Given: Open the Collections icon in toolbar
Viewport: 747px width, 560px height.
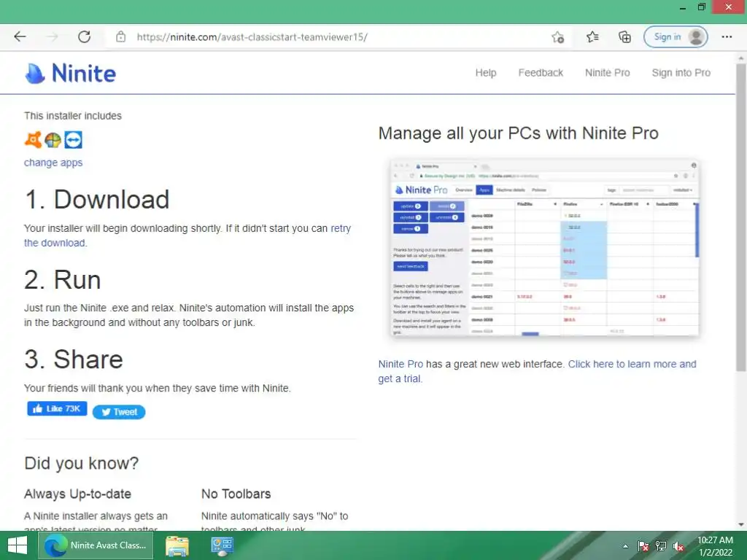Looking at the screenshot, I should [x=624, y=36].
